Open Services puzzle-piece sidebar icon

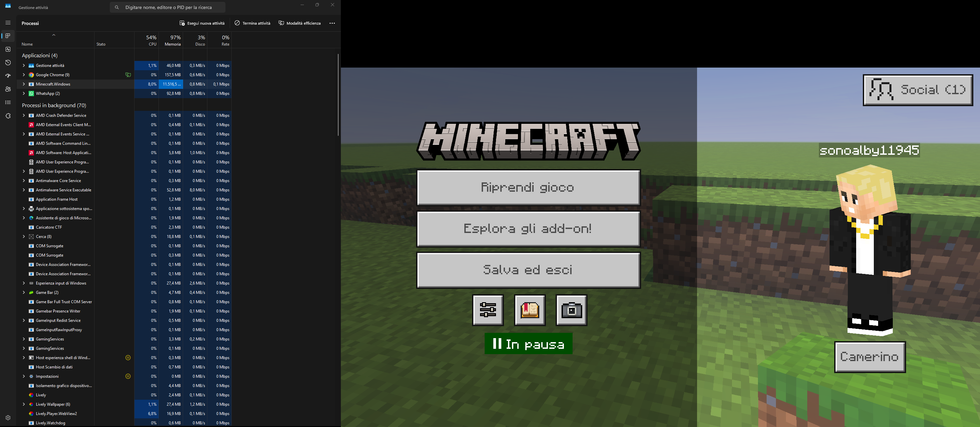(8, 115)
